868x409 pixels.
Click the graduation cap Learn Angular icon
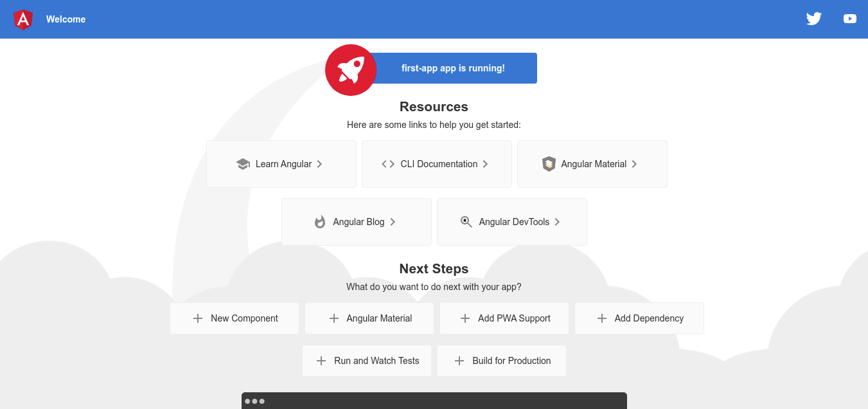coord(243,164)
